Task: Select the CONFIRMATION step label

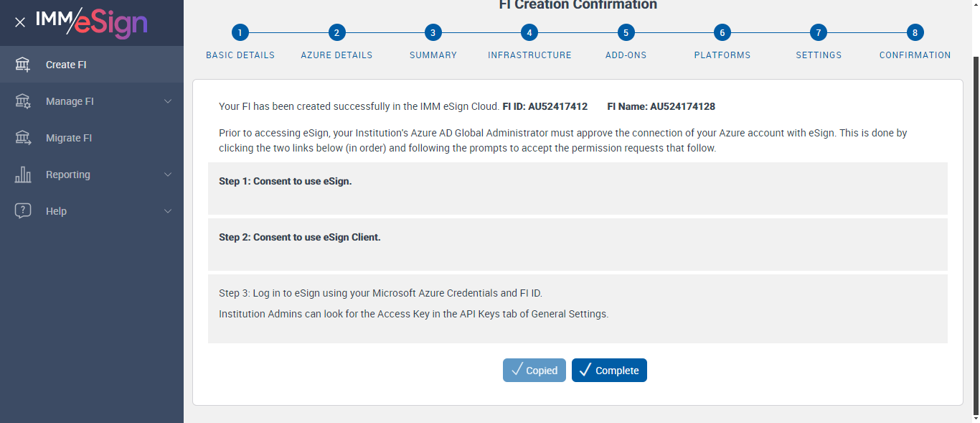Action: pyautogui.click(x=915, y=55)
